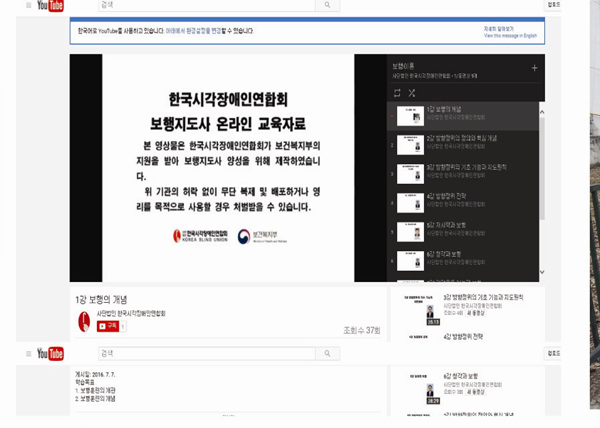Screen dimensions: 600x428
Task: Click the lower search magnifier button
Action: click(328, 353)
